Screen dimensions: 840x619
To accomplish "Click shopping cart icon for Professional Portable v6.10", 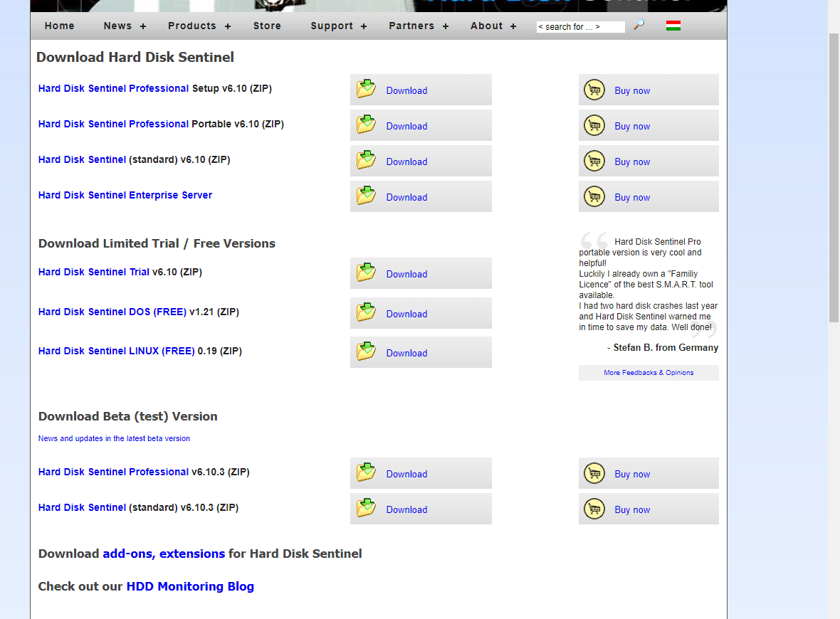I will [594, 125].
